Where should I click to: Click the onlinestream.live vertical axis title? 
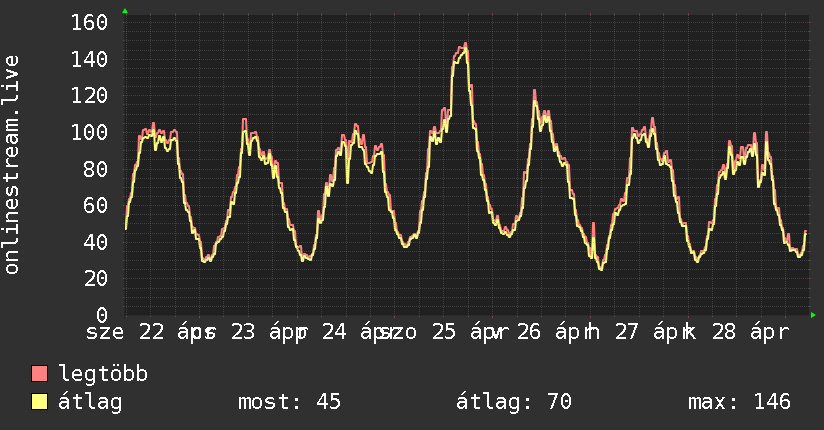tap(11, 165)
